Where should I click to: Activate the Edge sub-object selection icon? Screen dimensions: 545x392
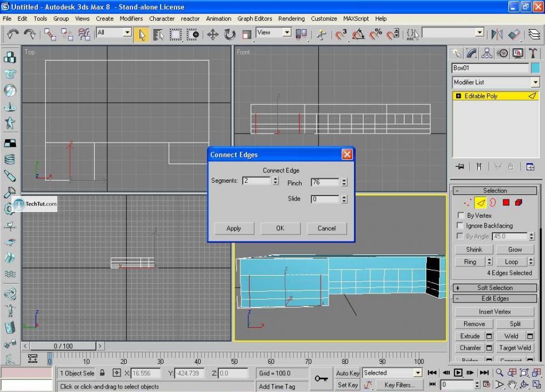(x=481, y=202)
